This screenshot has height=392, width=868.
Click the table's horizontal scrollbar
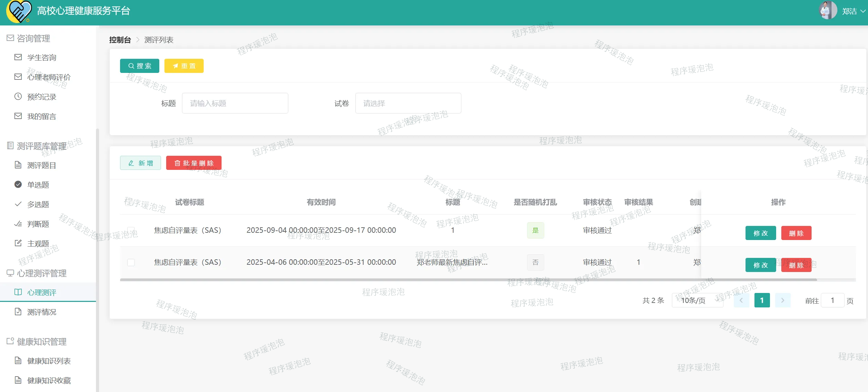point(468,280)
